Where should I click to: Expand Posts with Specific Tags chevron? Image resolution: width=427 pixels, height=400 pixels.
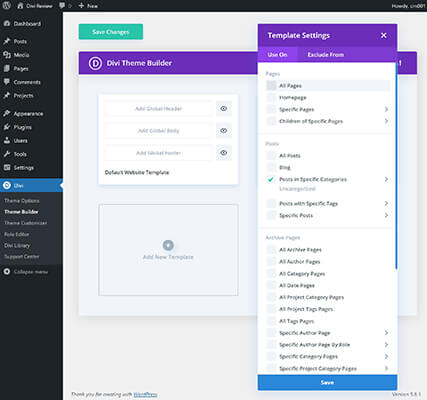(386, 203)
